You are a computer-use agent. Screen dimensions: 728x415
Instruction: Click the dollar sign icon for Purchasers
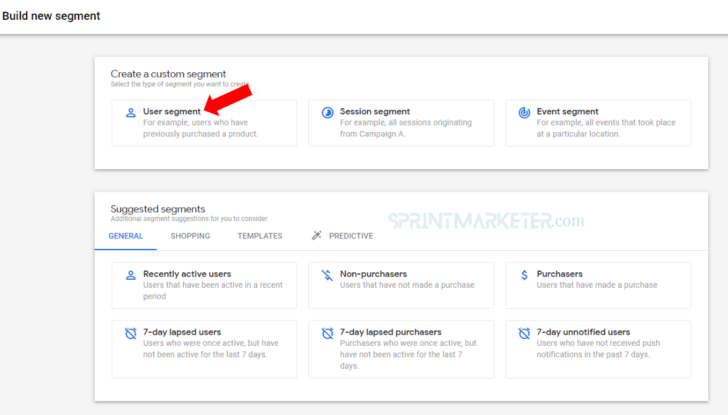point(524,274)
